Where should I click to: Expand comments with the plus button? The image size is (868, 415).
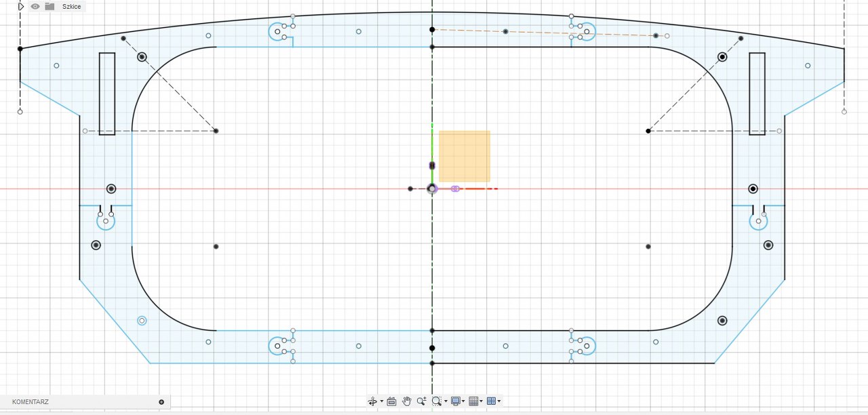click(161, 402)
